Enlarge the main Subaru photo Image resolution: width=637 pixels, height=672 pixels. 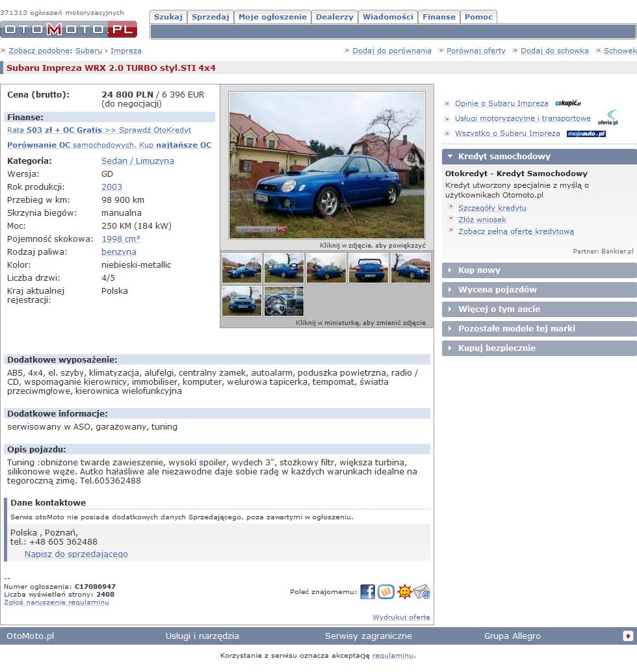(327, 165)
